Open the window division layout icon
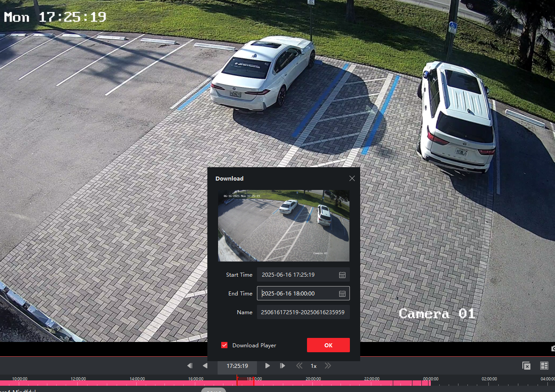This screenshot has width=555, height=392. click(x=544, y=366)
